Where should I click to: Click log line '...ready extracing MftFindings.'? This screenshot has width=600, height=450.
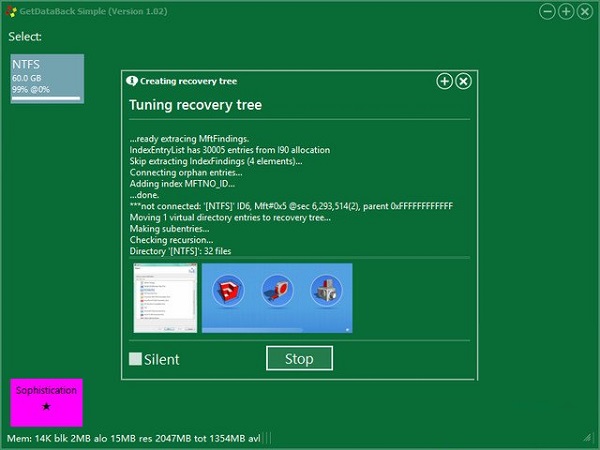[189, 139]
